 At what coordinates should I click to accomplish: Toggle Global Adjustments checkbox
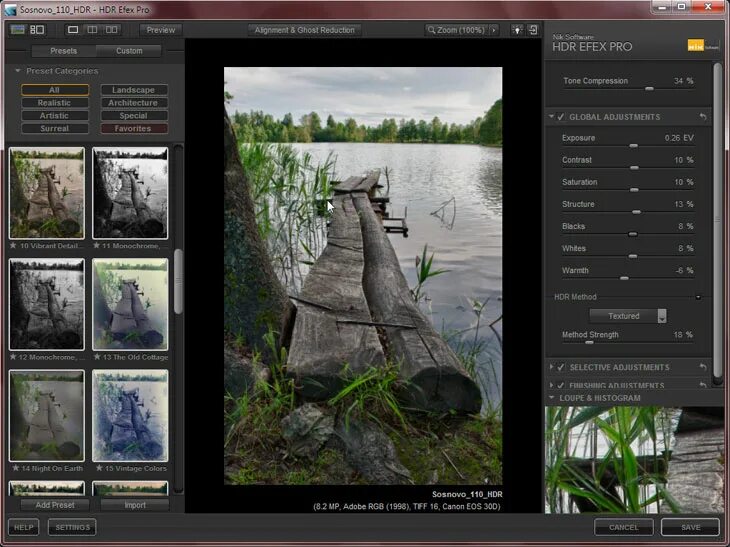point(561,117)
